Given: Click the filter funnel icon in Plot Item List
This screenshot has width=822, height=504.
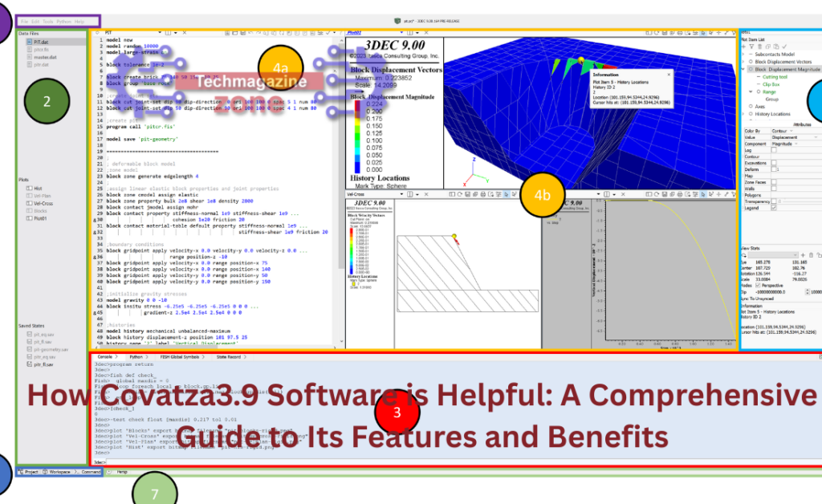Looking at the screenshot, I should pos(751,47).
